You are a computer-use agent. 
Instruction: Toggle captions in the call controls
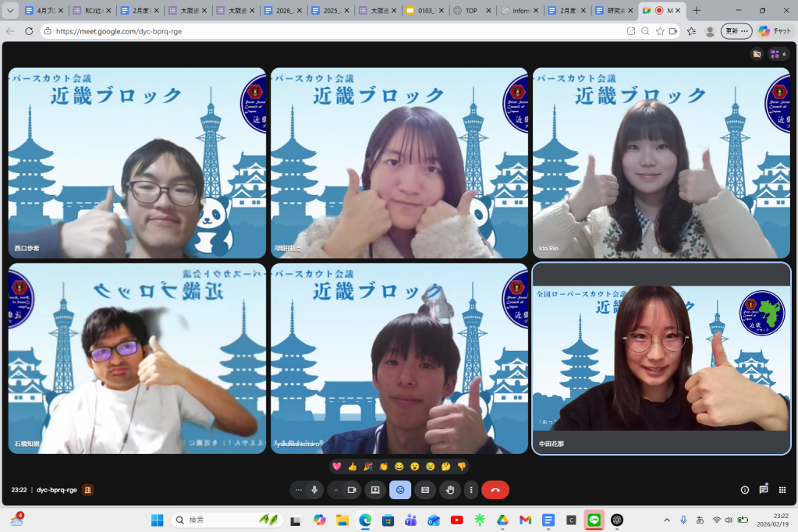(x=424, y=490)
